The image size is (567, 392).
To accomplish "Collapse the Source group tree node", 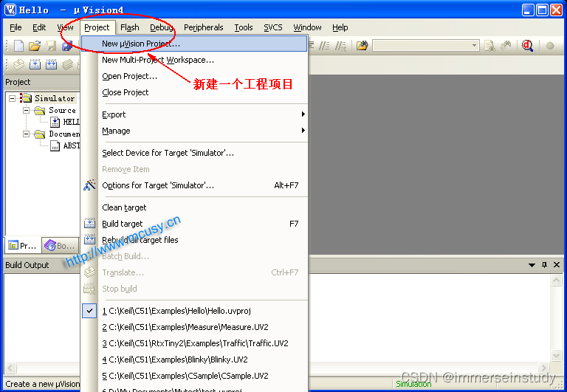I will [26, 110].
